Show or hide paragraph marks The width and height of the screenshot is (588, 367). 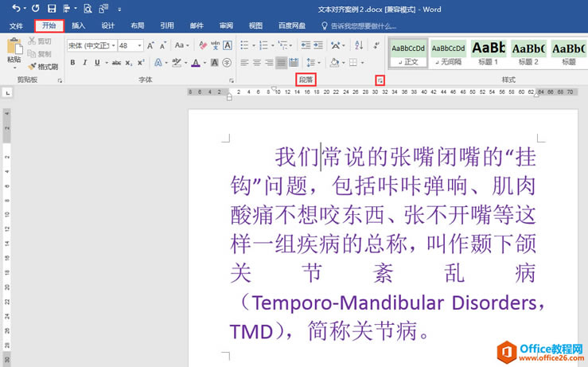[x=376, y=45]
